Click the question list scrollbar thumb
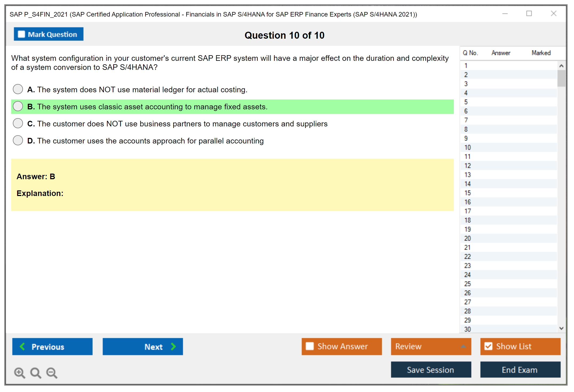The height and width of the screenshot is (392, 574). (x=561, y=78)
